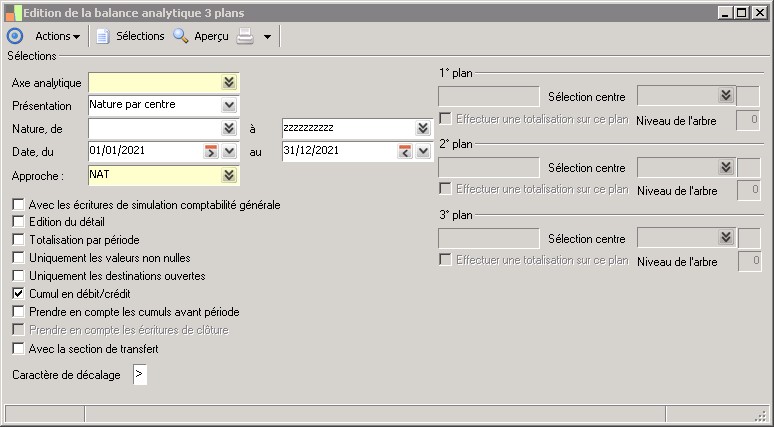Click the printer icon in the toolbar
The height and width of the screenshot is (427, 774).
245,36
